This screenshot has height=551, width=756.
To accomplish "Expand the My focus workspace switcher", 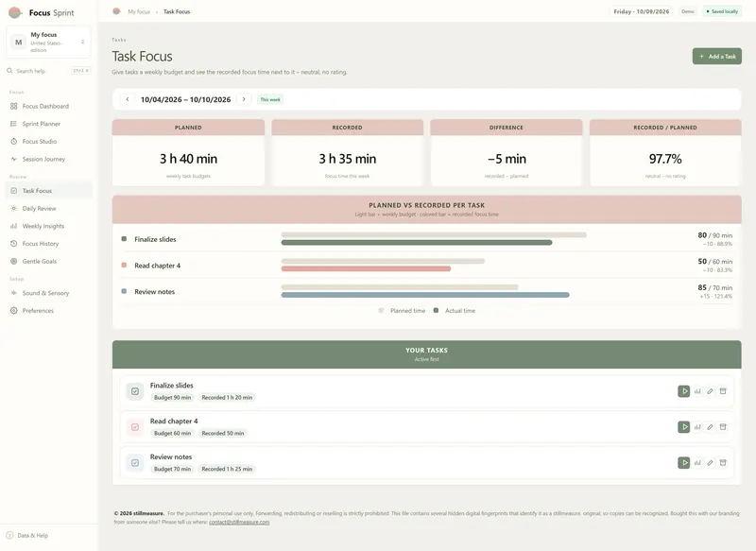I will click(49, 43).
